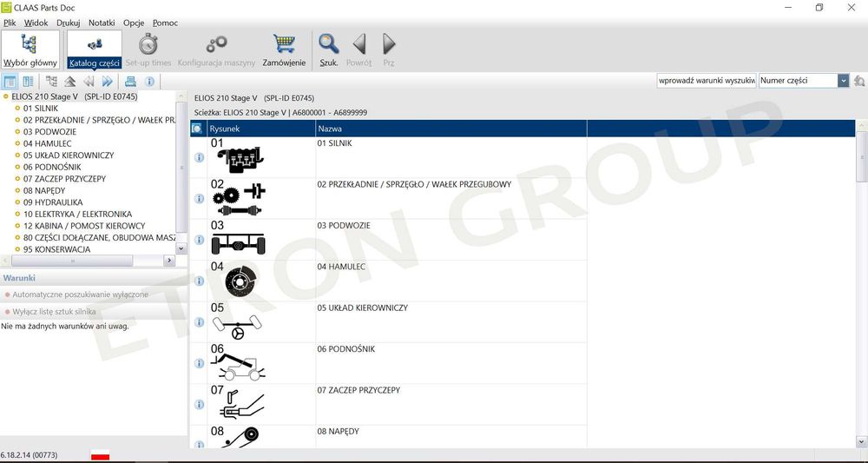
Task: Click info icon for 06 PODNOŚNIK row
Action: [x=200, y=363]
